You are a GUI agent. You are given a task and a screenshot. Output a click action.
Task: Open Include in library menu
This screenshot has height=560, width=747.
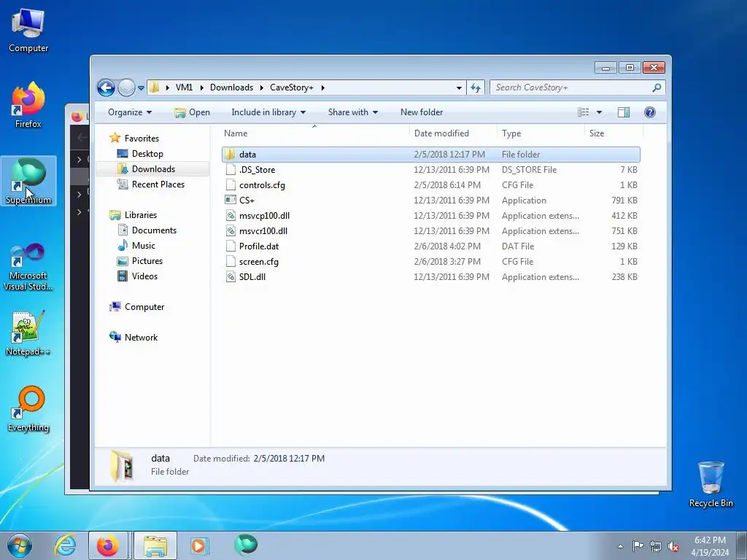coord(268,112)
